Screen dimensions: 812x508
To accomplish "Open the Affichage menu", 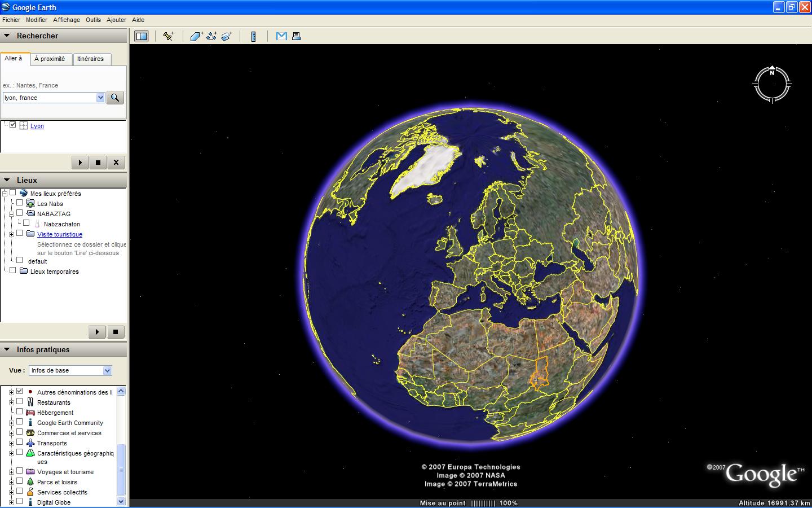I will point(67,20).
